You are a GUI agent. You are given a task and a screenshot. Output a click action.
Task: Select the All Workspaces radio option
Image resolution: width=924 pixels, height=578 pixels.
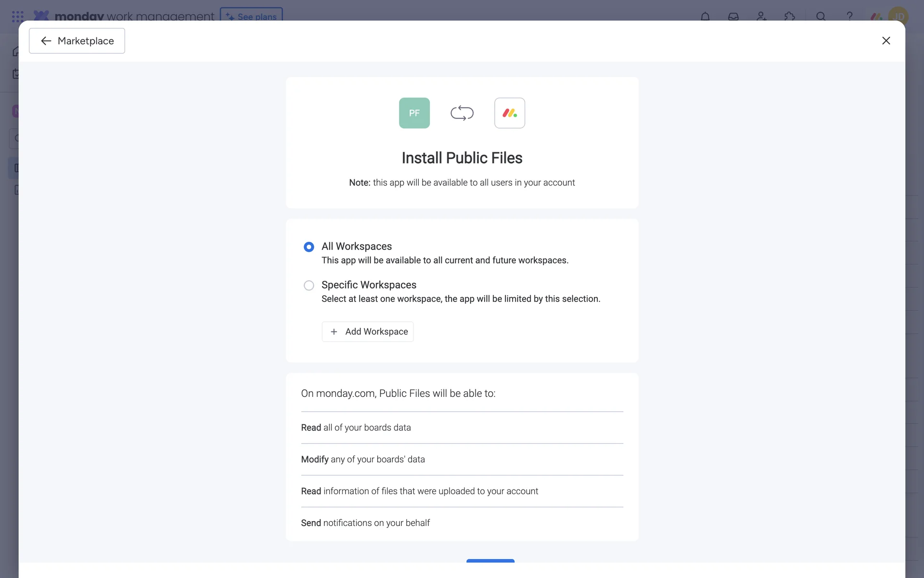pos(309,247)
